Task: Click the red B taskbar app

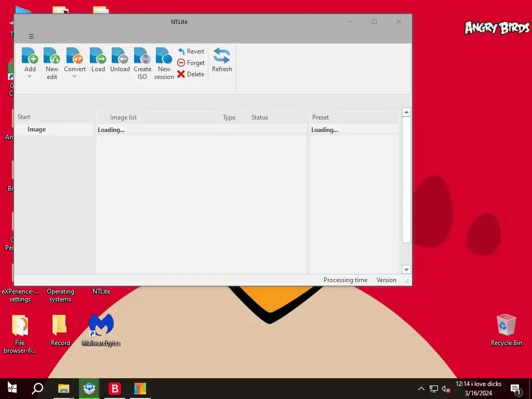Action: point(115,389)
